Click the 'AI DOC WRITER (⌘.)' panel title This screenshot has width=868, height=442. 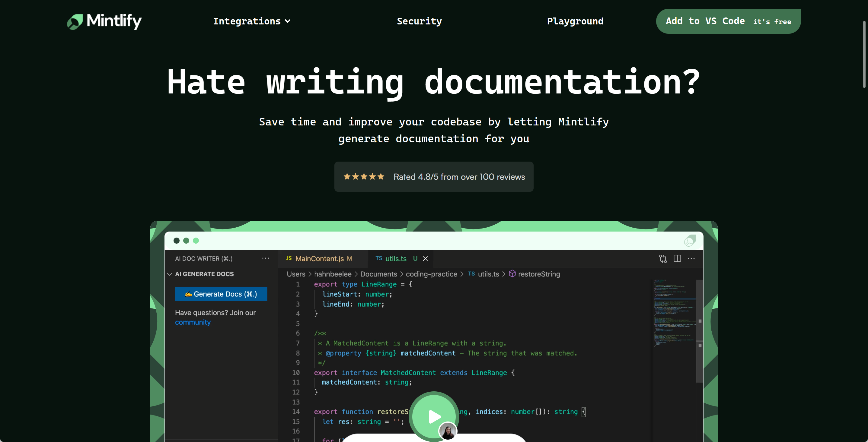coord(203,258)
